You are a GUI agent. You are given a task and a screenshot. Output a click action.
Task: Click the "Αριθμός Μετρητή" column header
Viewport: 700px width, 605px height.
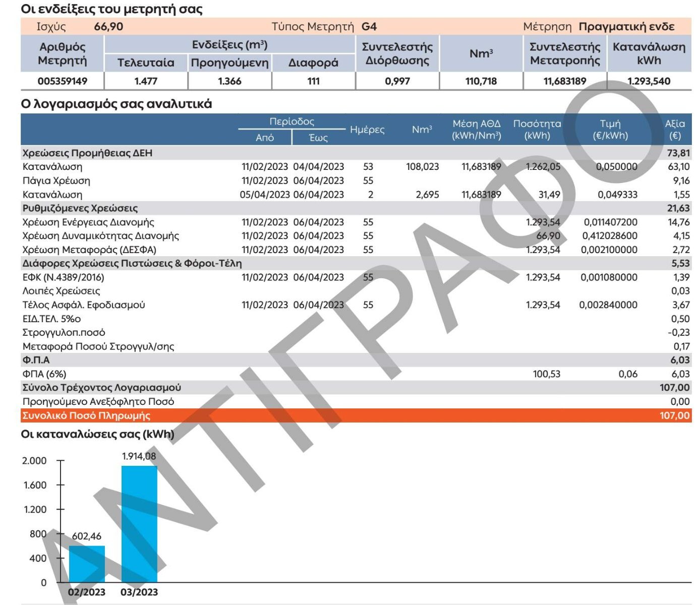(63, 53)
